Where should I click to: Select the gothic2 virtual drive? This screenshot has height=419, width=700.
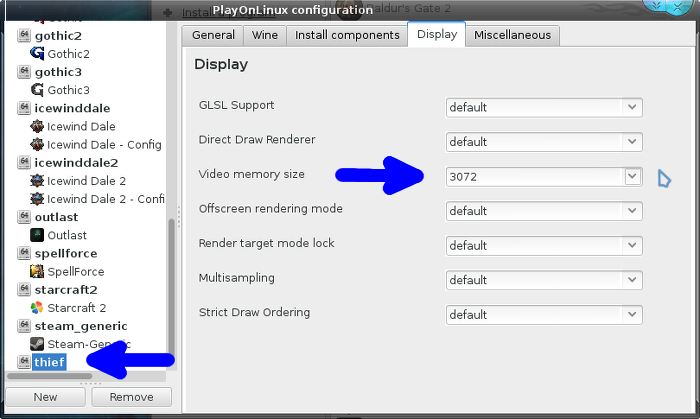click(x=58, y=35)
